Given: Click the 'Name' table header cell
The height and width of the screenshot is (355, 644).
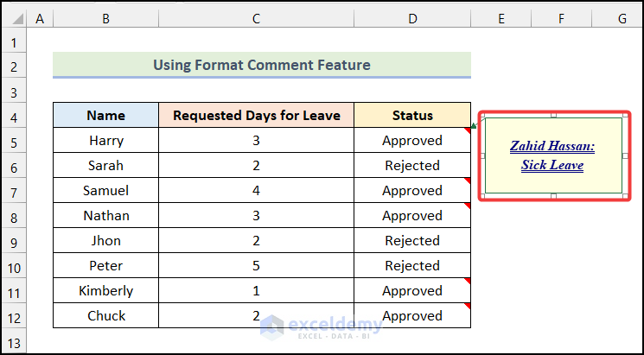Looking at the screenshot, I should tap(105, 116).
